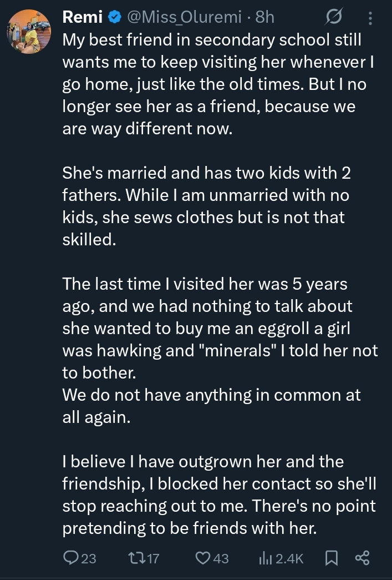The image size is (392, 580).
Task: Open view analytics bar chart icon
Action: click(266, 558)
